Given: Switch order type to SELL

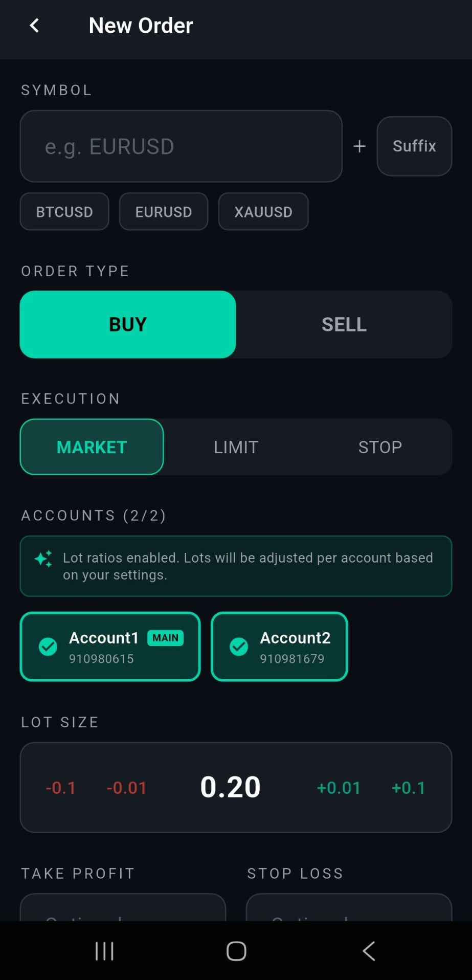Looking at the screenshot, I should [343, 324].
